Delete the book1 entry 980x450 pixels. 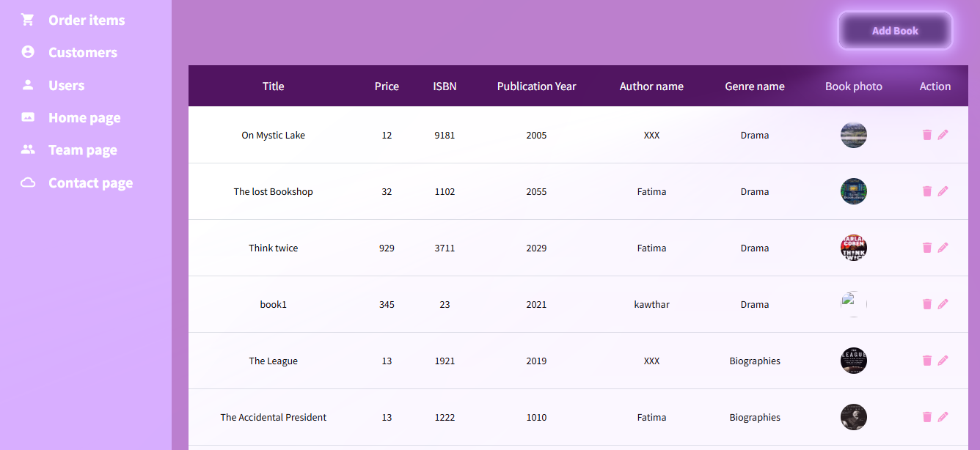point(927,304)
